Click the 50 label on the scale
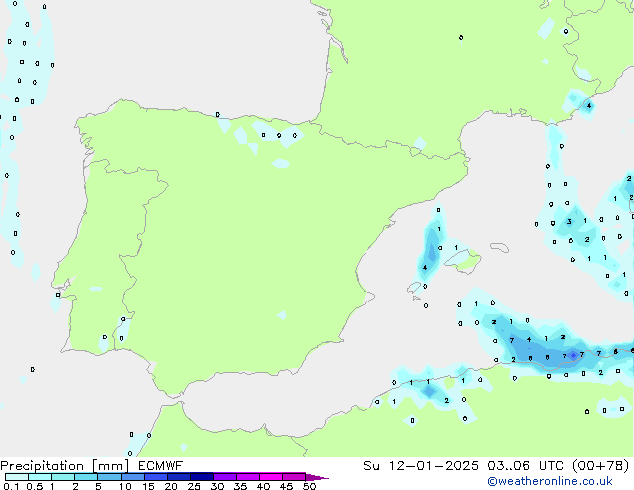The height and width of the screenshot is (490, 634). click(310, 487)
